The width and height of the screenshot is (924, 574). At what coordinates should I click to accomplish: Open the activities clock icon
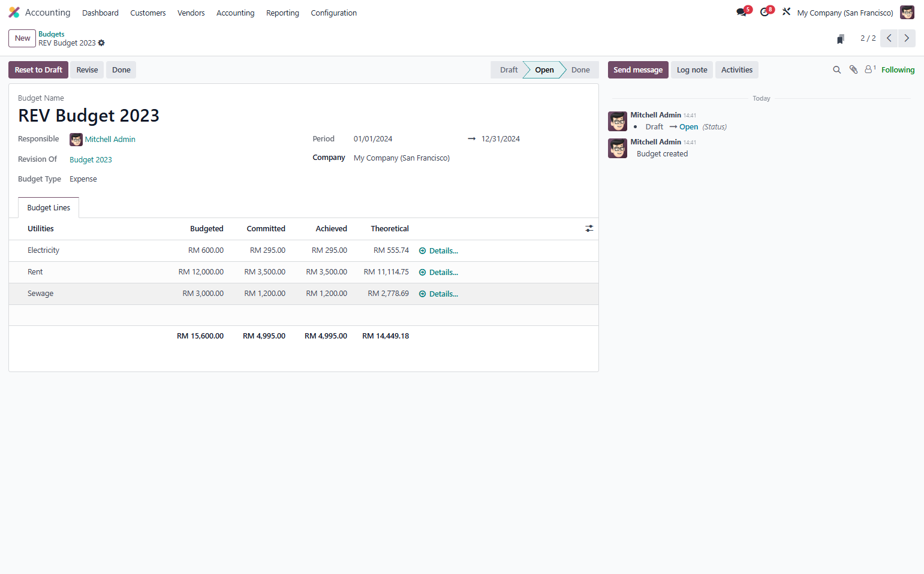click(766, 12)
